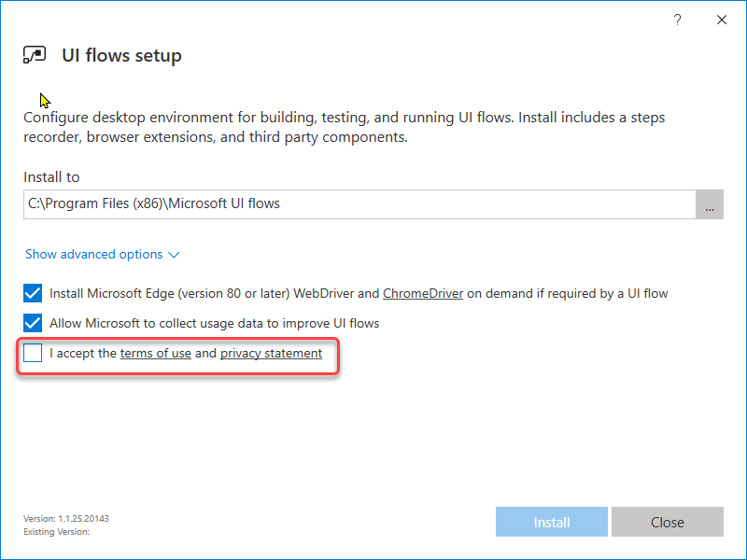Open the ChromeDriver link

(423, 293)
